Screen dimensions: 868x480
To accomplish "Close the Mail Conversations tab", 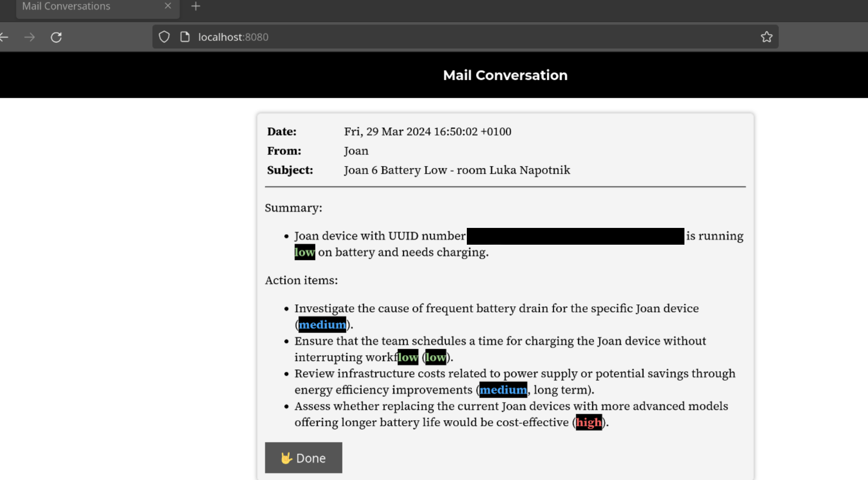I will [x=168, y=6].
